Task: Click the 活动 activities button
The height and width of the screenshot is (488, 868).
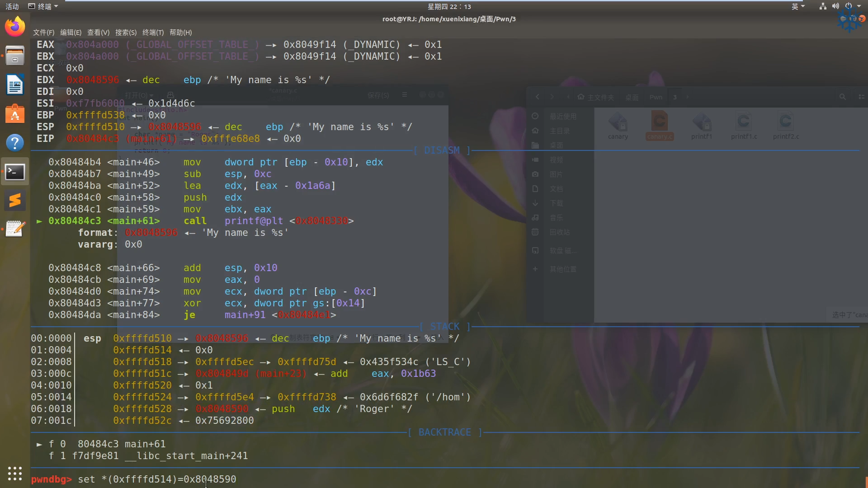Action: point(12,6)
